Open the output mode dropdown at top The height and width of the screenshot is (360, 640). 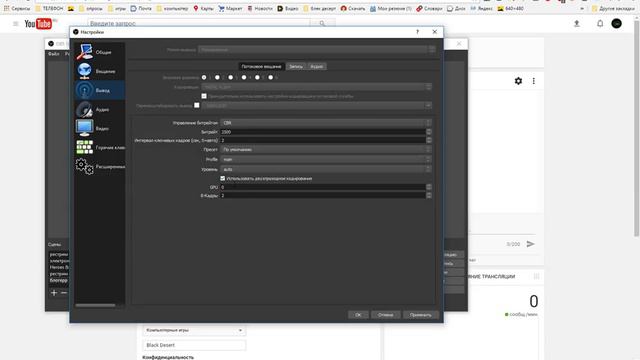point(316,50)
